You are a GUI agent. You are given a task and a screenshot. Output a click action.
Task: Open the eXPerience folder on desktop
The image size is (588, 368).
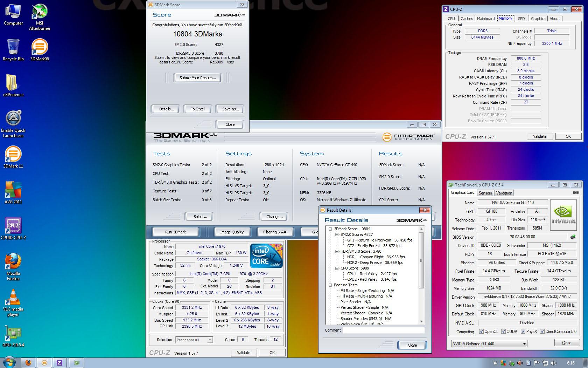point(13,86)
